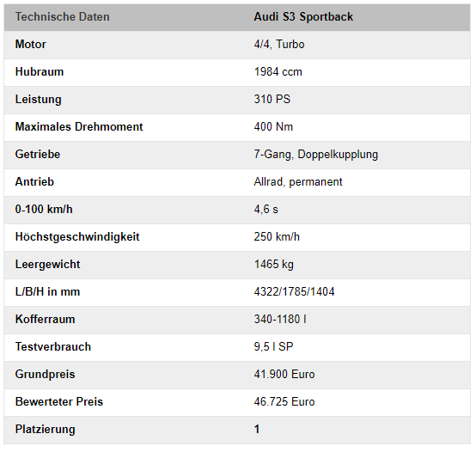Click the Allrad, permanent drive value

[298, 182]
